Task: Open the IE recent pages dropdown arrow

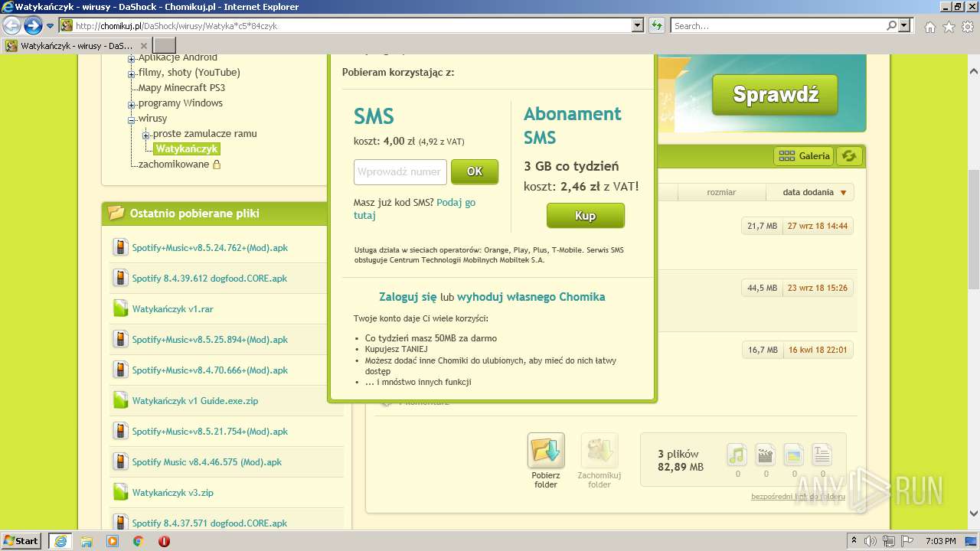Action: coord(50,26)
